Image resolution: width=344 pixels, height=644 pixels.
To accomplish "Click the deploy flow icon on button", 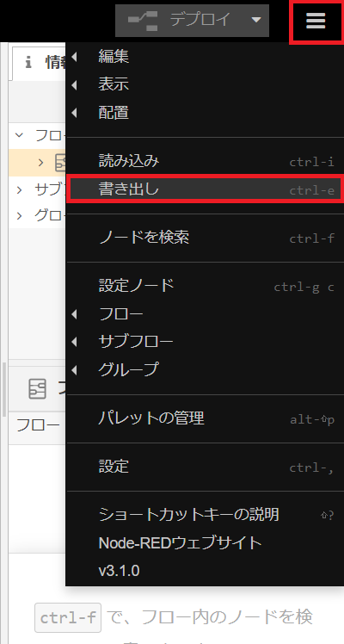I will 143,20.
